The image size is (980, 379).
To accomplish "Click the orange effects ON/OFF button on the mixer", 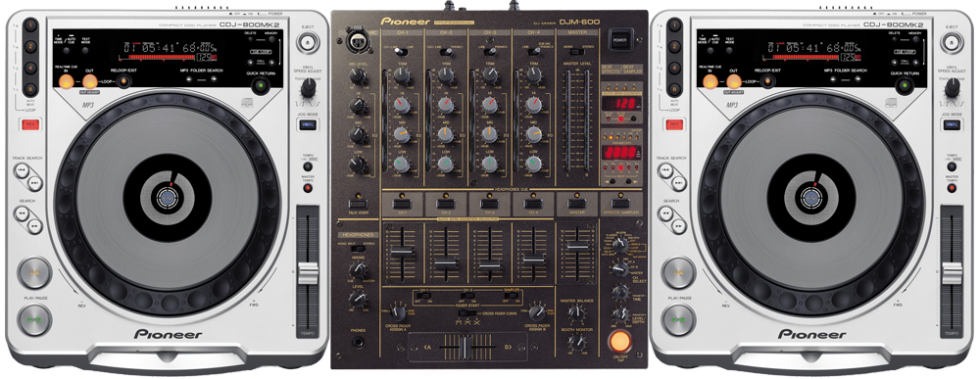I will 619,340.
